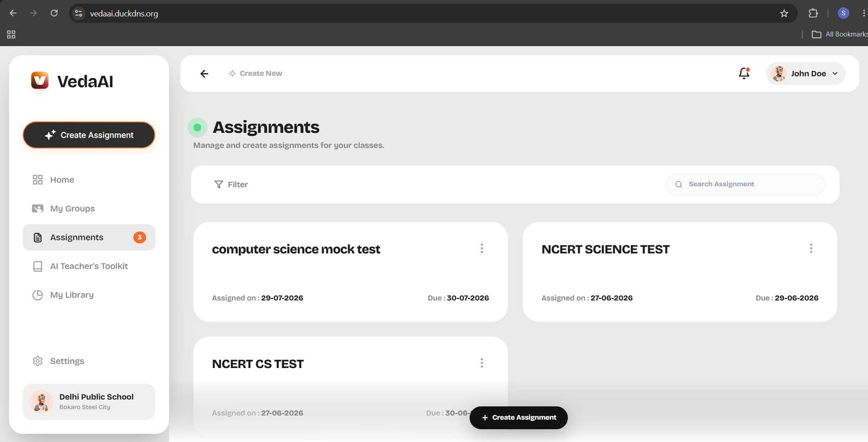Open options menu for computer science mock test
The height and width of the screenshot is (442, 868).
pos(482,248)
